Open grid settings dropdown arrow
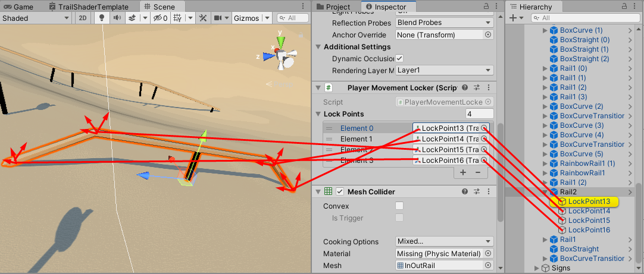The image size is (644, 274). pos(190,18)
